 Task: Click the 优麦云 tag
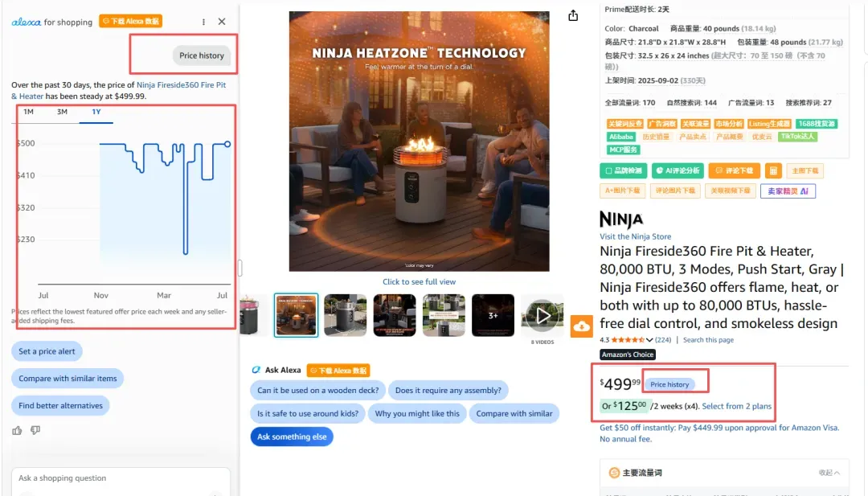[762, 137]
